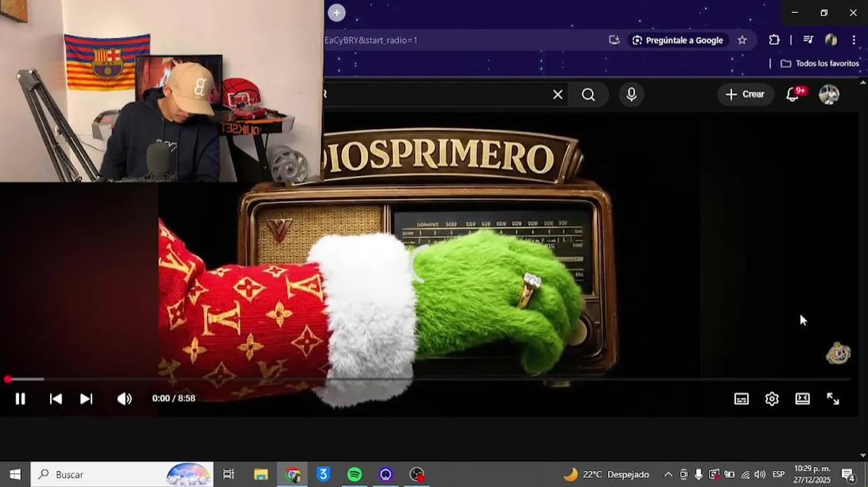
Task: Switch to Chrome in the taskbar
Action: pyautogui.click(x=293, y=474)
